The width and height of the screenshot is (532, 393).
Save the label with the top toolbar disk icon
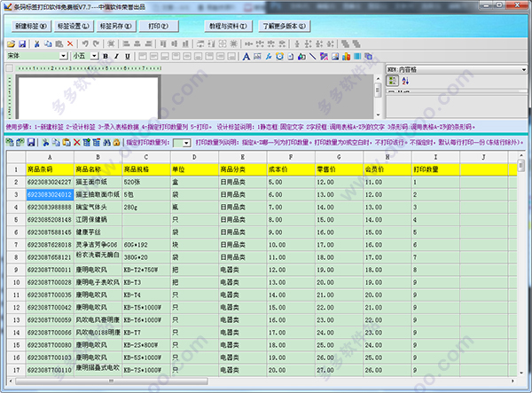pyautogui.click(x=22, y=43)
